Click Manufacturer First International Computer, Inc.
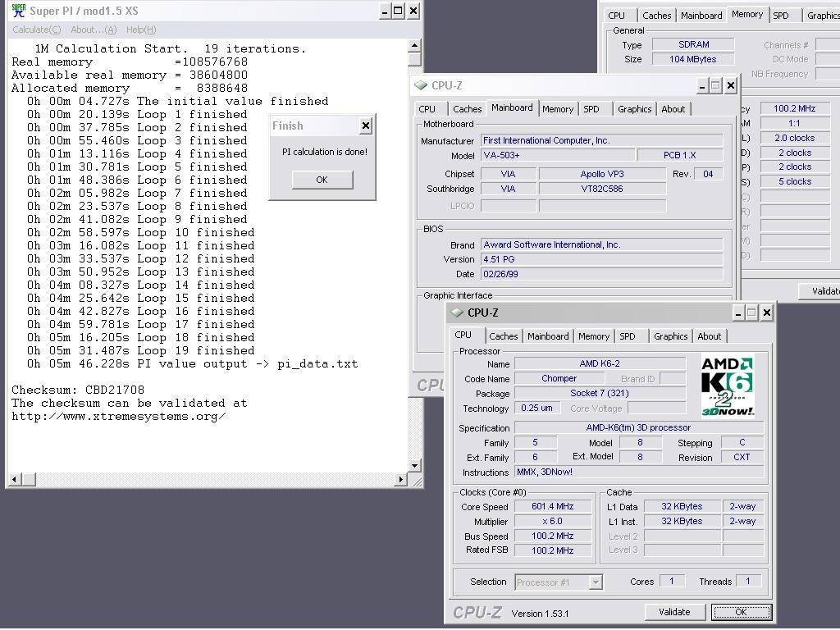Image resolution: width=840 pixels, height=630 pixels. tap(602, 140)
